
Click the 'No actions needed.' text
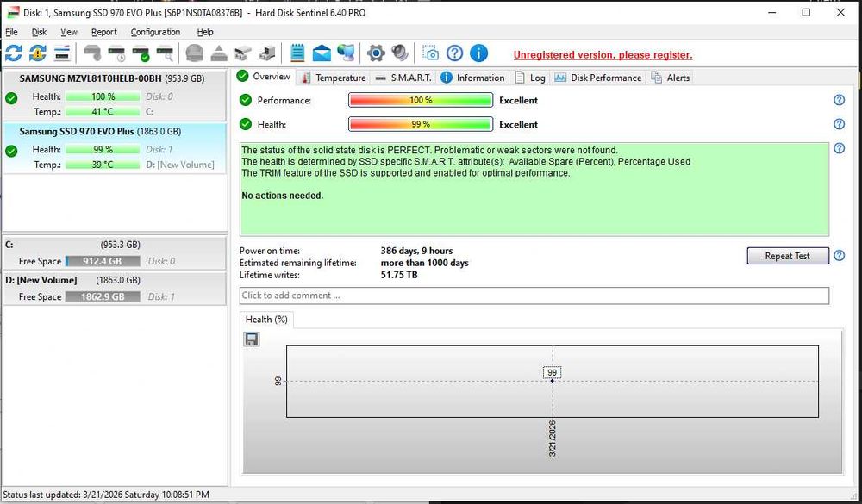pyautogui.click(x=283, y=196)
